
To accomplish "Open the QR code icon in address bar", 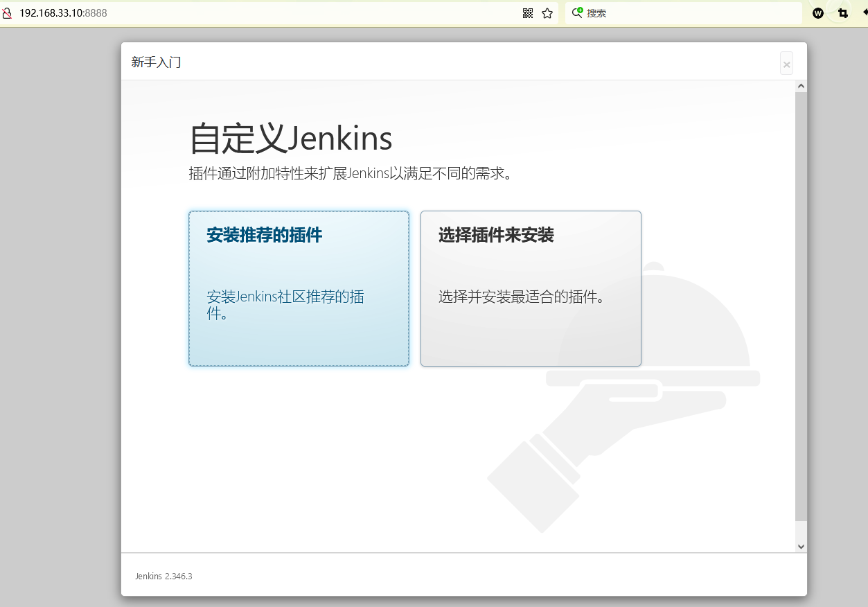I will click(528, 13).
